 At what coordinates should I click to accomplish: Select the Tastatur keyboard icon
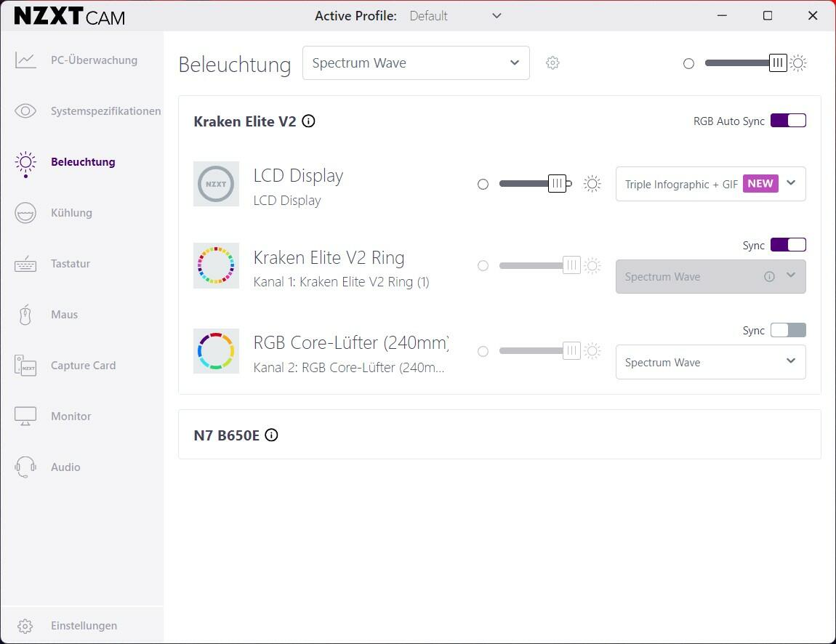pyautogui.click(x=25, y=264)
